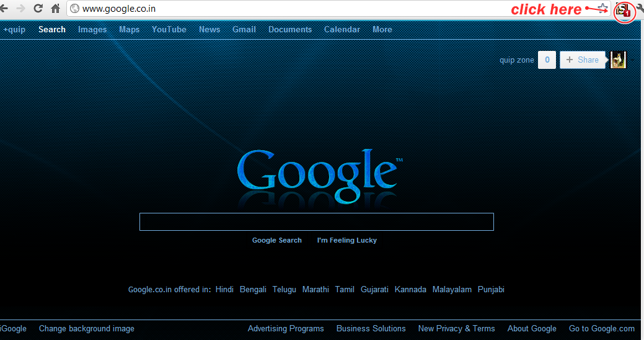This screenshot has width=644, height=340.
Task: Switch language to Punjabi
Action: coord(491,289)
